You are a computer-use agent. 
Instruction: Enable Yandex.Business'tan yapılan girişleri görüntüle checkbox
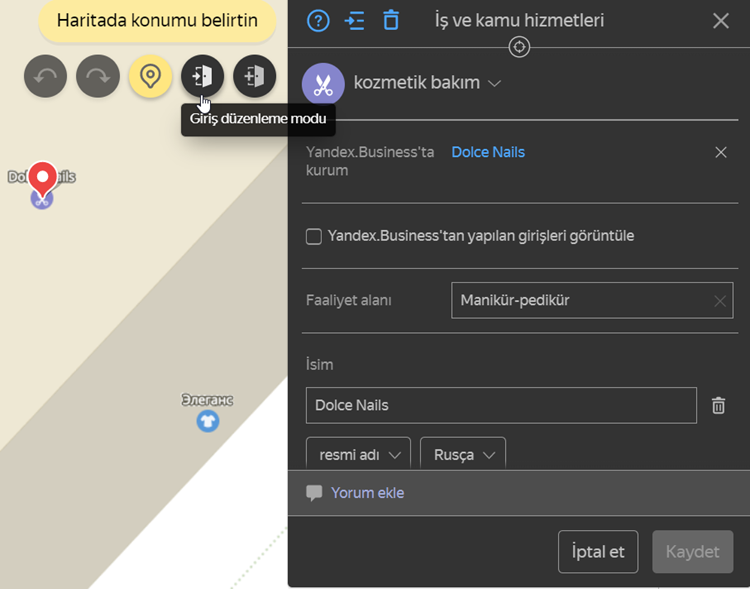pos(314,236)
